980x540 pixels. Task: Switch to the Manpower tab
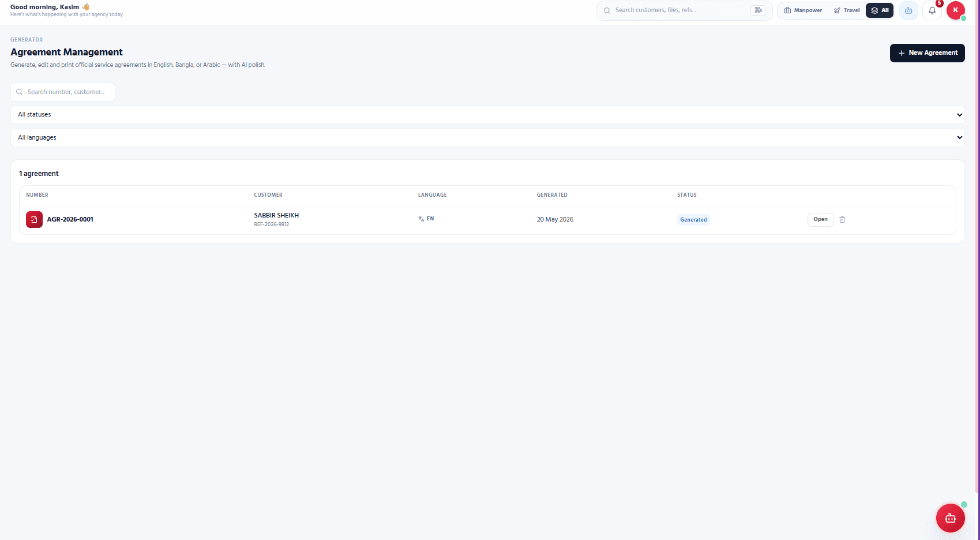coord(803,10)
